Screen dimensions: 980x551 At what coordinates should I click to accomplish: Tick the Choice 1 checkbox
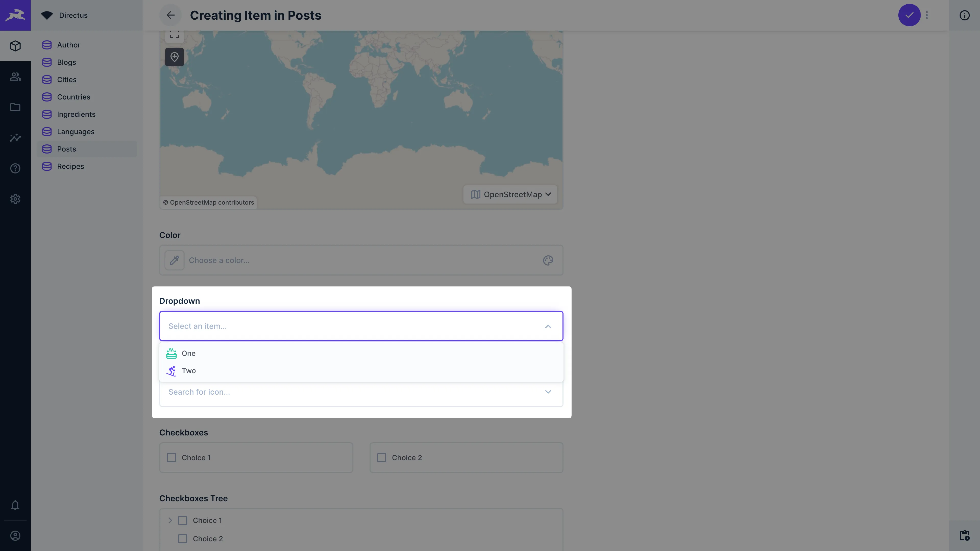pyautogui.click(x=171, y=457)
